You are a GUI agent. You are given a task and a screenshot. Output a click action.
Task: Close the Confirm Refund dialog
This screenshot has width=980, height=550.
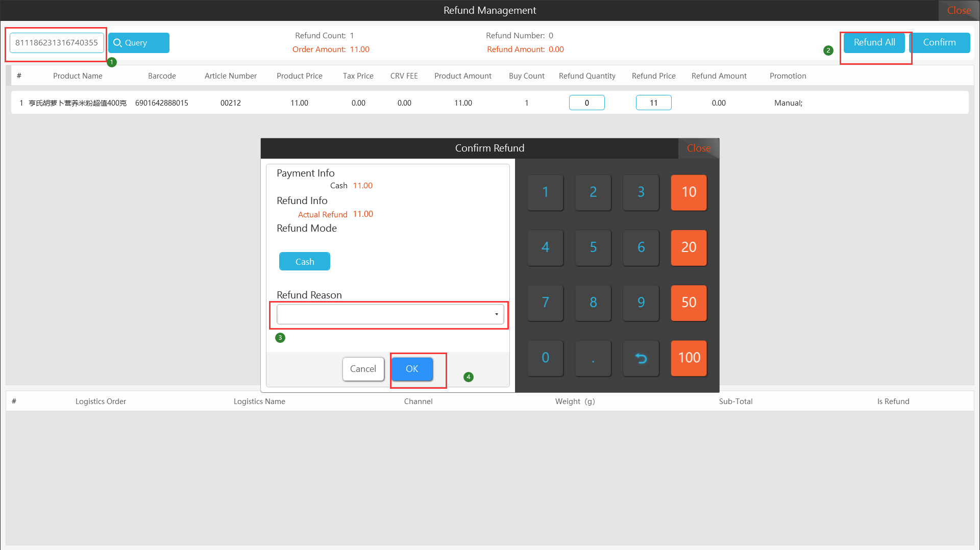(698, 148)
